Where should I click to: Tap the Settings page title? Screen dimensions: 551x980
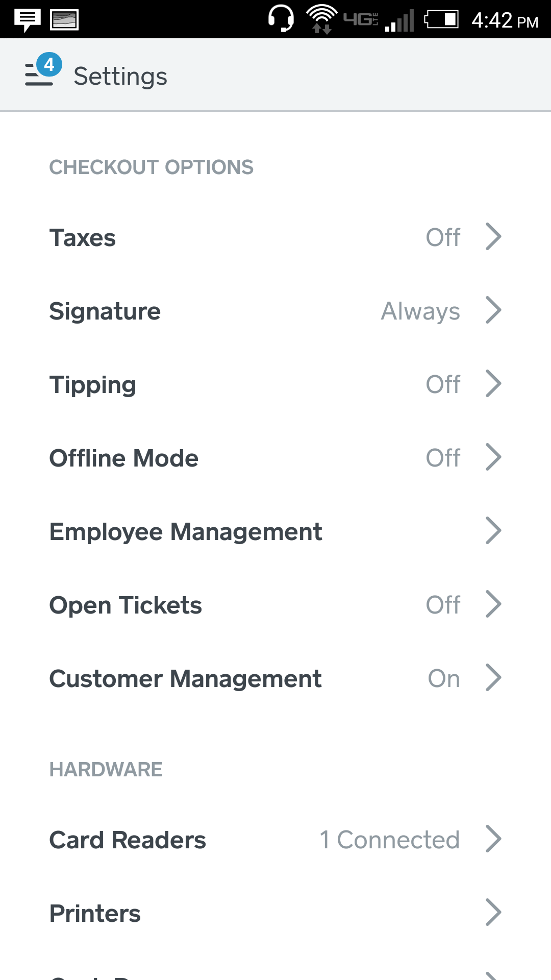[120, 77]
